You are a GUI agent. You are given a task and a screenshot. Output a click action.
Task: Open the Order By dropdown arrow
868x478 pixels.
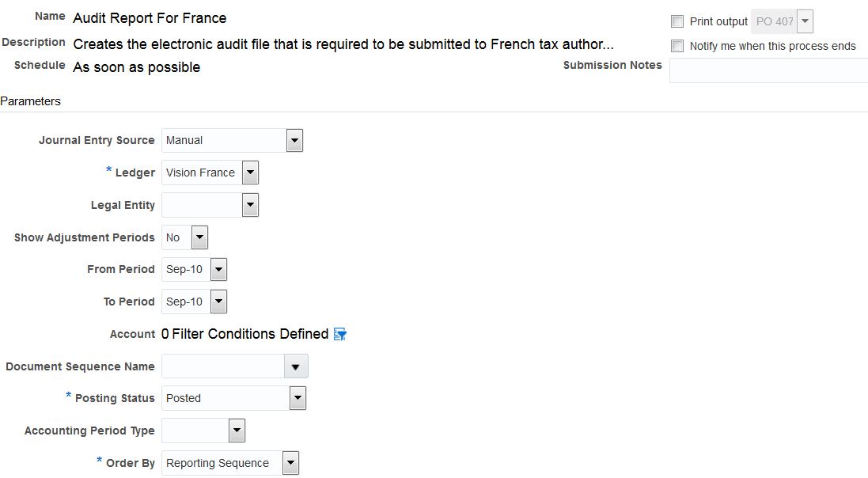point(290,463)
